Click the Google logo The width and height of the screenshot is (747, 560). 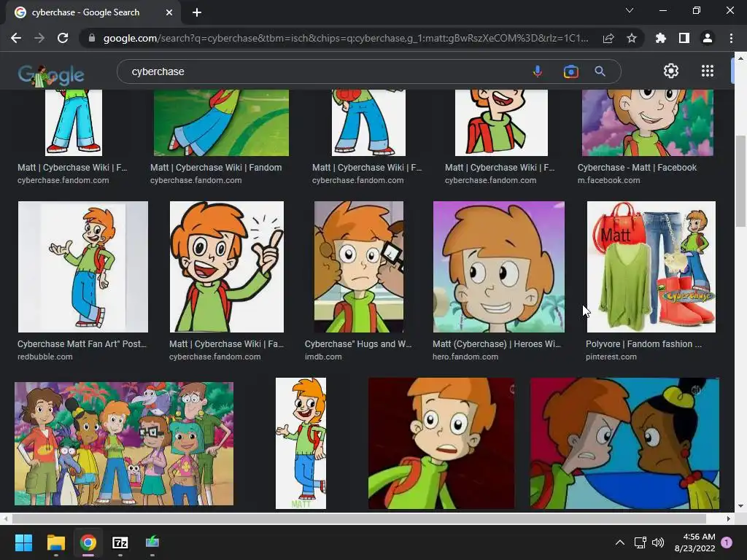click(51, 74)
